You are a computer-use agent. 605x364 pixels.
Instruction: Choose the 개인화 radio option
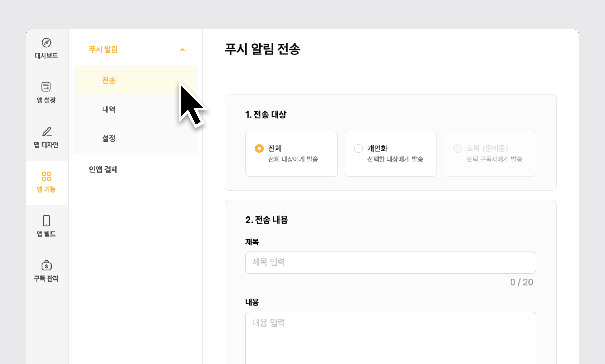pos(358,148)
